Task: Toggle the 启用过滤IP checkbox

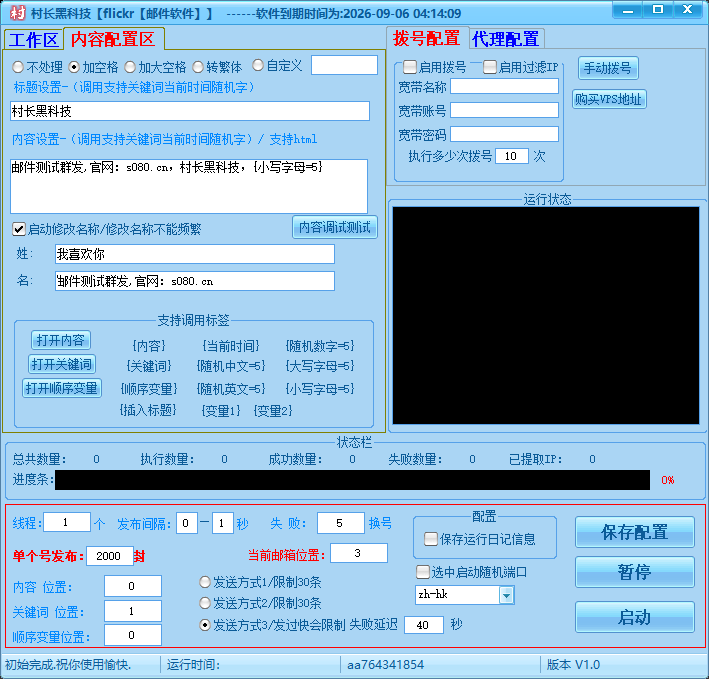Action: (x=490, y=67)
